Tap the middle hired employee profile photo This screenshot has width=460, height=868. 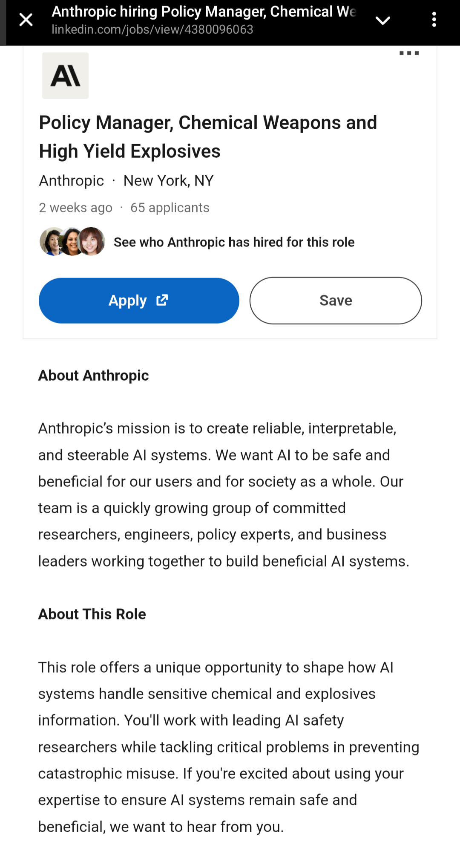tap(72, 242)
